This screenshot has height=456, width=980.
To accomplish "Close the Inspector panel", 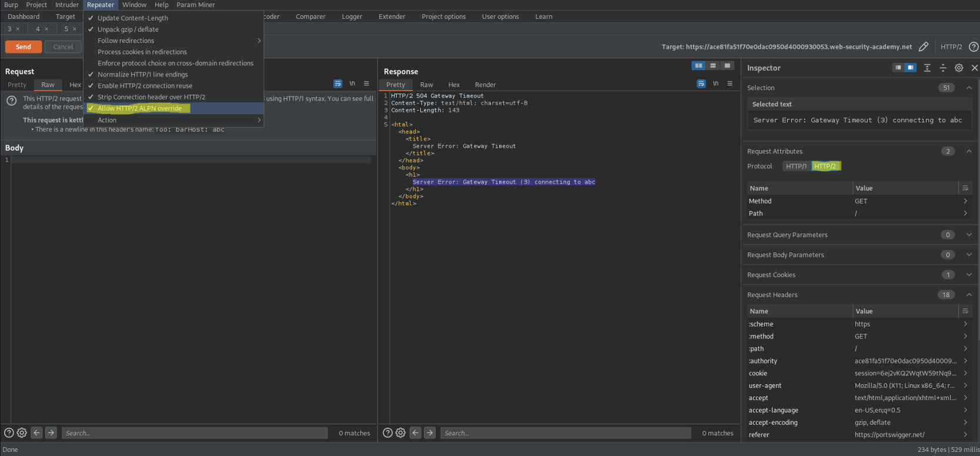I will tap(974, 68).
